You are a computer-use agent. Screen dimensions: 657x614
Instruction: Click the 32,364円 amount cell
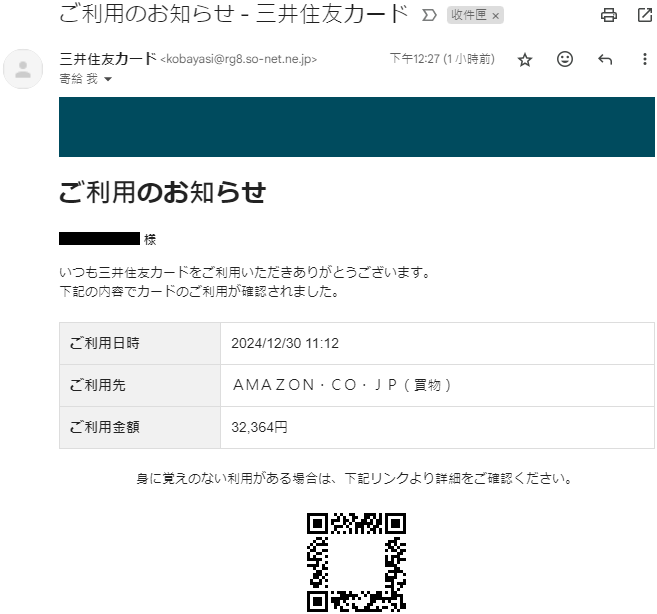[437, 427]
